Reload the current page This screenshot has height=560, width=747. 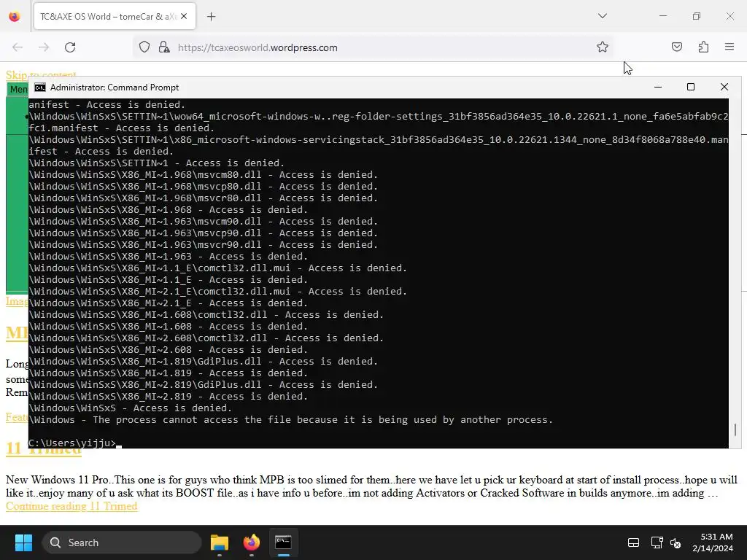pos(70,47)
